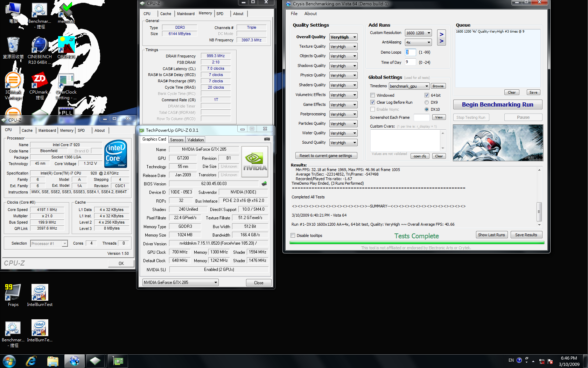Open the memtest desktop shortcut
This screenshot has width=588, height=368.
coord(66,13)
